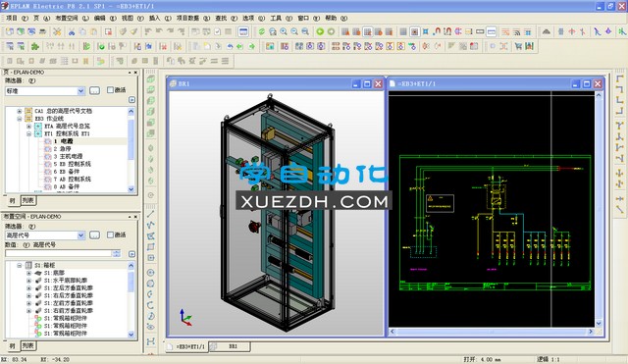
Task: Click scroll-down arrow of layout space tree
Action: tap(131, 334)
